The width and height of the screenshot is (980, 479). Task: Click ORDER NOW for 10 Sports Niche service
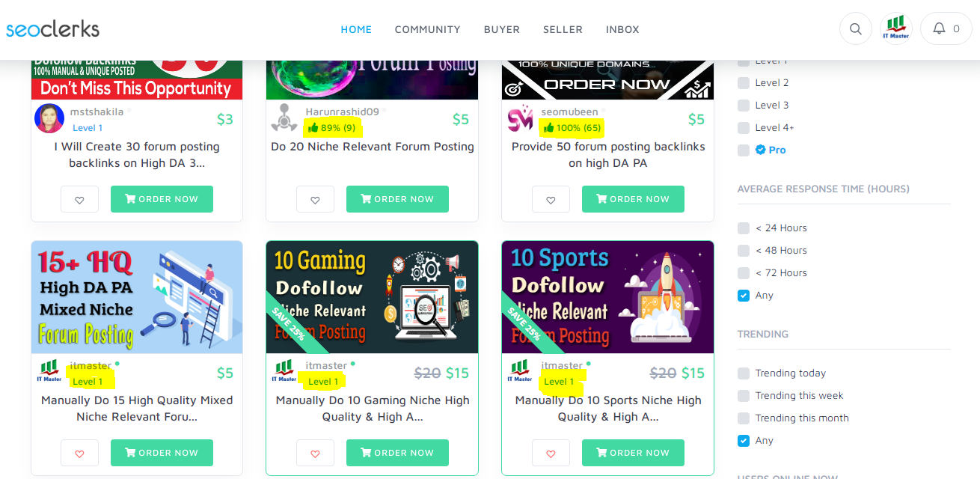pos(633,453)
